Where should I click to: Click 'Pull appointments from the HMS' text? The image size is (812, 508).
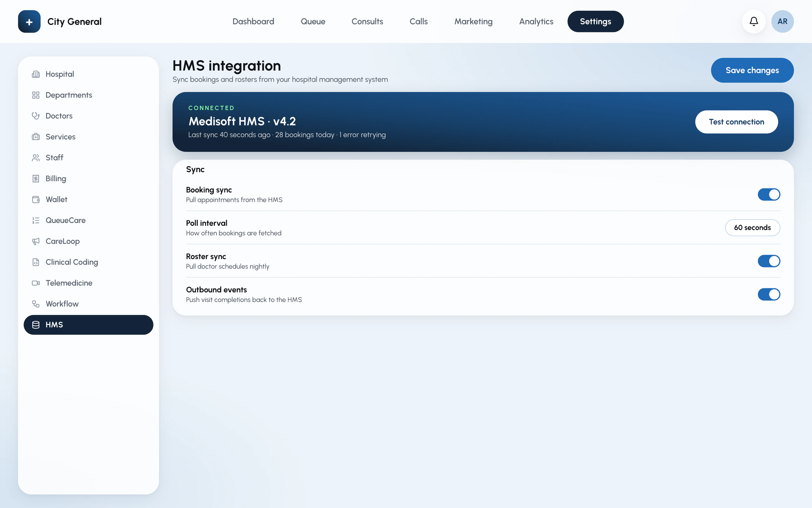coord(234,200)
